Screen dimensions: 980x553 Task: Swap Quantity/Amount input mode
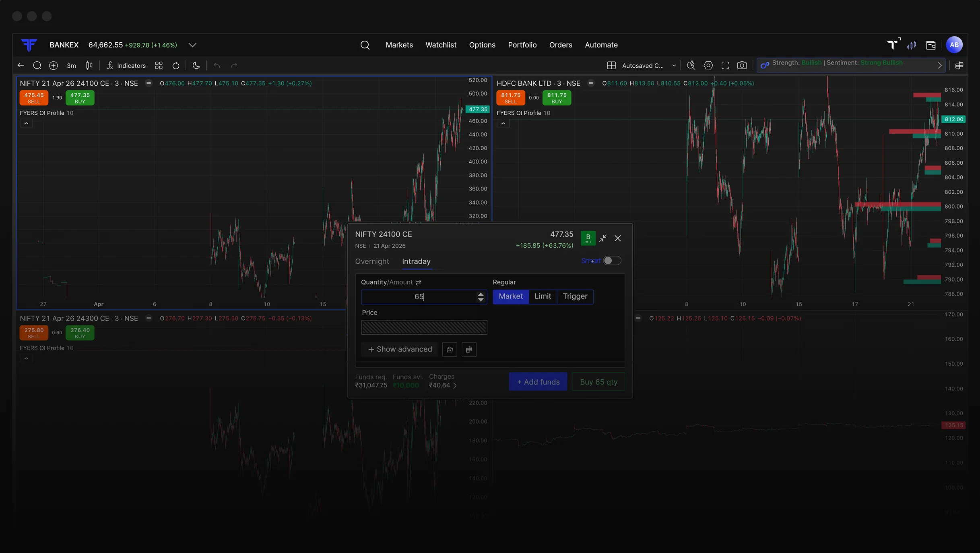coord(419,282)
